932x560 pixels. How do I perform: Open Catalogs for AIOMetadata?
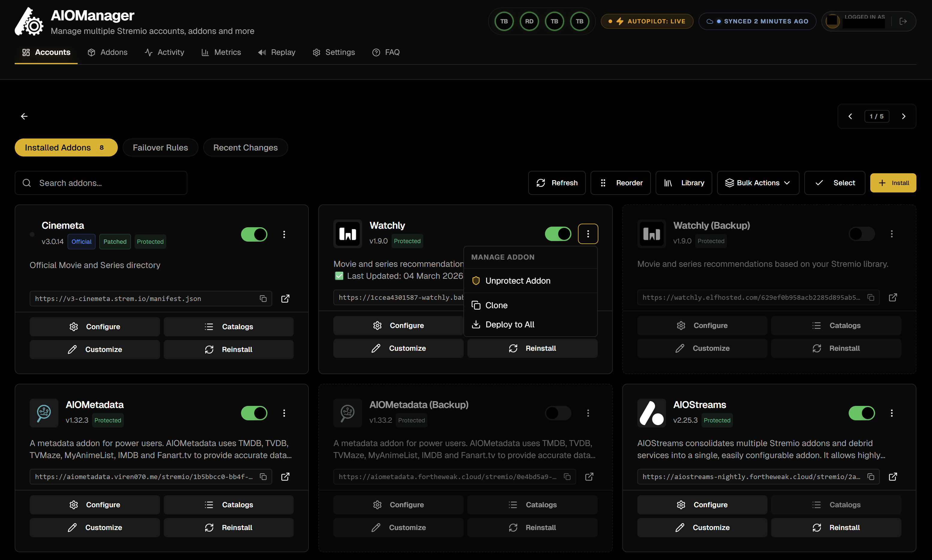click(229, 505)
